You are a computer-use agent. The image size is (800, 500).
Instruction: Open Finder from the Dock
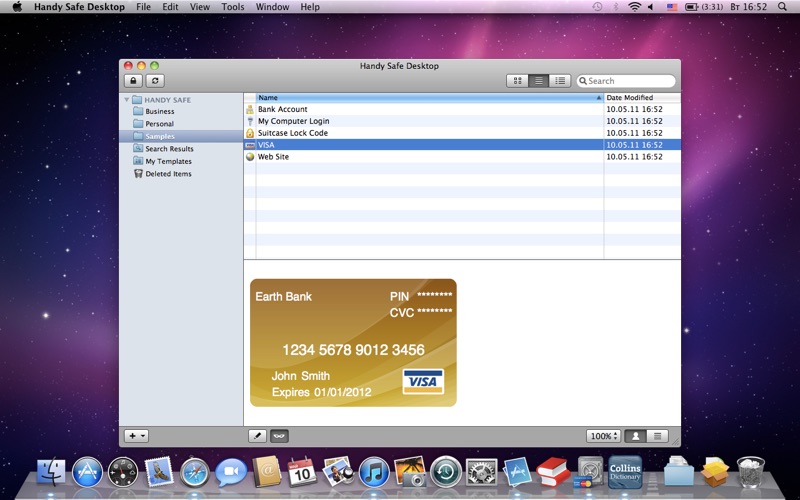[x=51, y=472]
